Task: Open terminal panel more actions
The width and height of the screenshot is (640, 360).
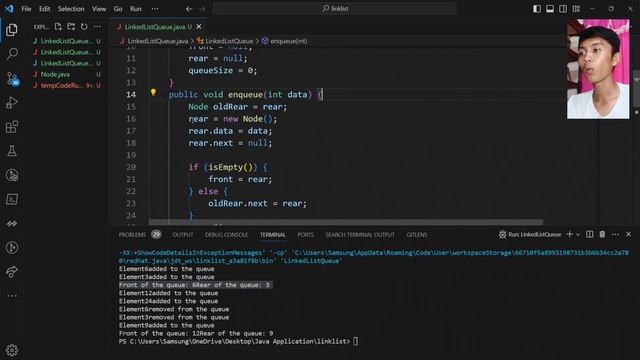Action: (616, 234)
